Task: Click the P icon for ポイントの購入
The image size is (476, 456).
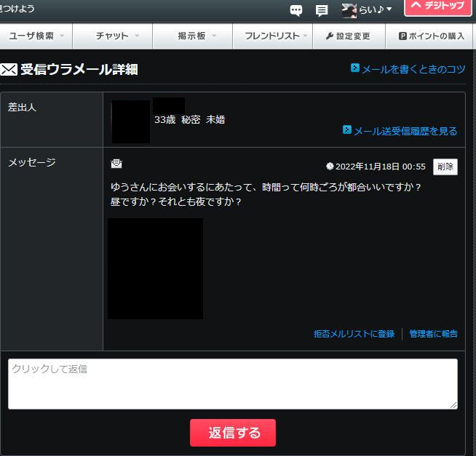Action: tap(402, 36)
